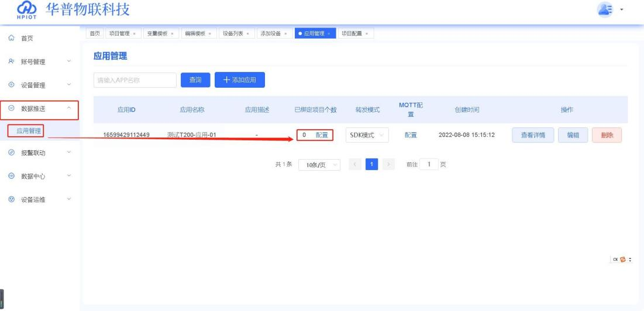This screenshot has height=311, width=644.
Task: Focus the 前往 page number field
Action: pos(429,164)
